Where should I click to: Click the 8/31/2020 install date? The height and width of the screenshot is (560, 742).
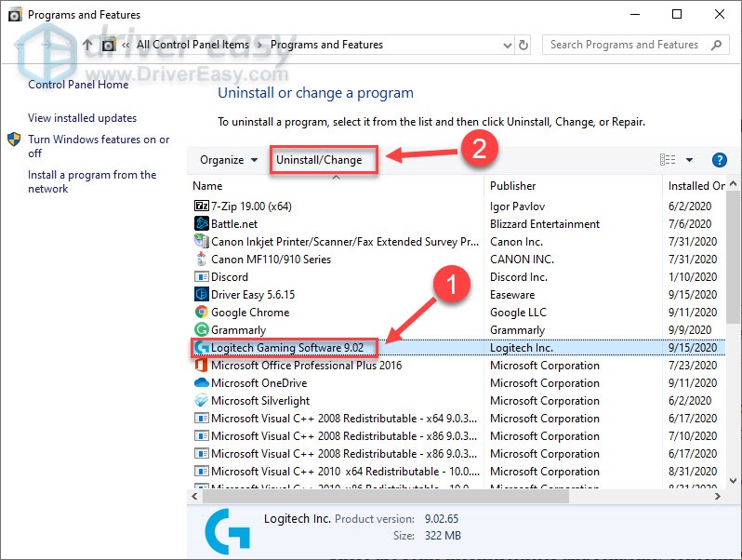click(x=693, y=471)
